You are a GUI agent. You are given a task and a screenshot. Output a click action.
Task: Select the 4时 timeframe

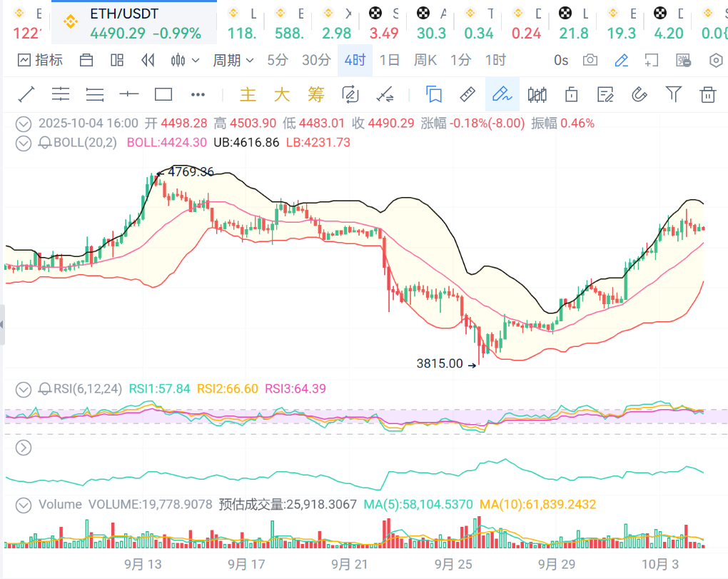(355, 61)
